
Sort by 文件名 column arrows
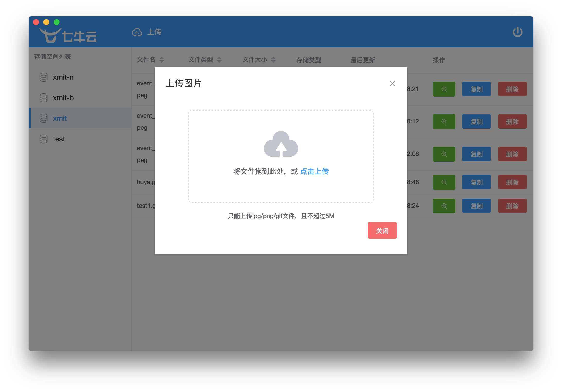click(162, 60)
